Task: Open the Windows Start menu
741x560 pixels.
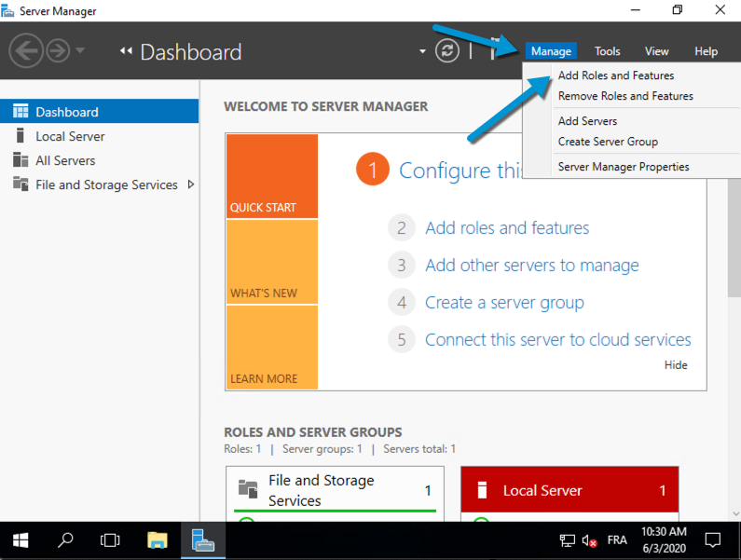Action: click(21, 540)
